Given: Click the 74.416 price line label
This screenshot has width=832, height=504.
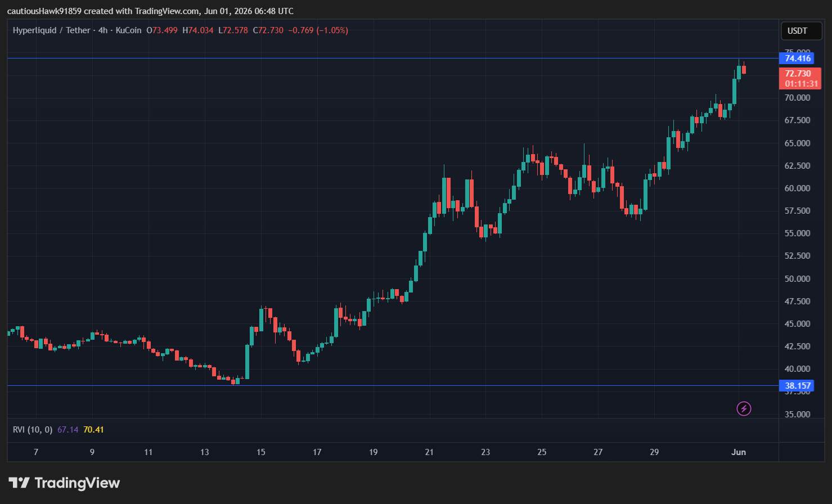Looking at the screenshot, I should coord(797,58).
